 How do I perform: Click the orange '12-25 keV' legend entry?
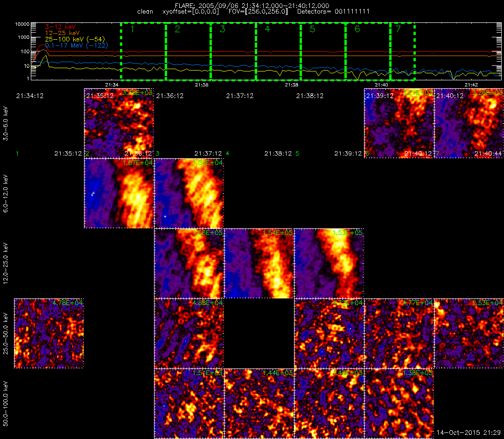pyautogui.click(x=62, y=33)
